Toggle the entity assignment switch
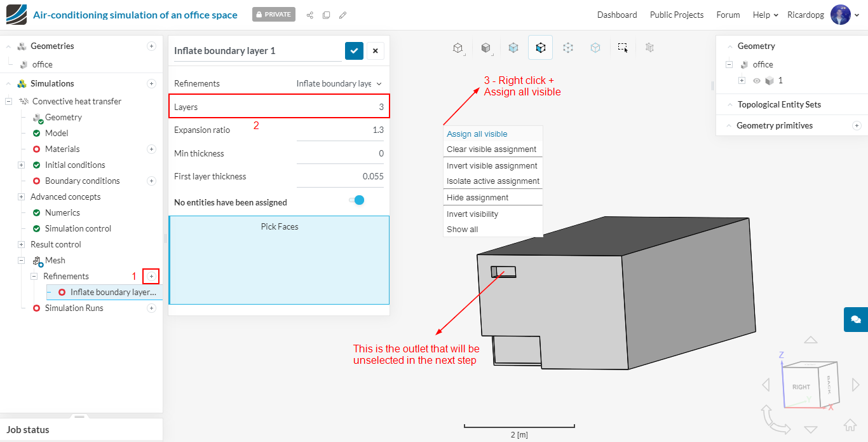The width and height of the screenshot is (868, 442). click(356, 200)
